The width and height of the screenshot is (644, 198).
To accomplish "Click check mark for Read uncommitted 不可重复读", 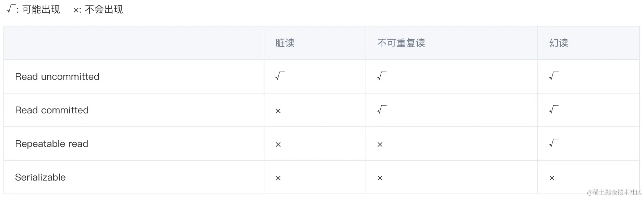I will click(x=382, y=76).
